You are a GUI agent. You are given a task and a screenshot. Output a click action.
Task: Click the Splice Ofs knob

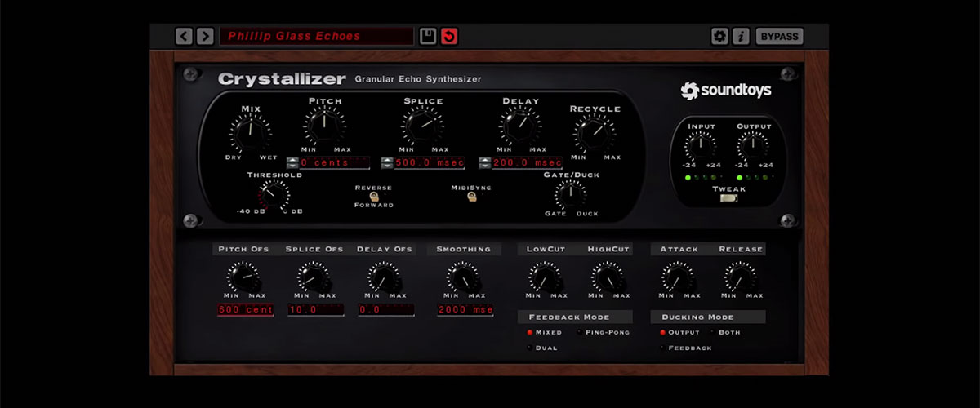(x=314, y=278)
